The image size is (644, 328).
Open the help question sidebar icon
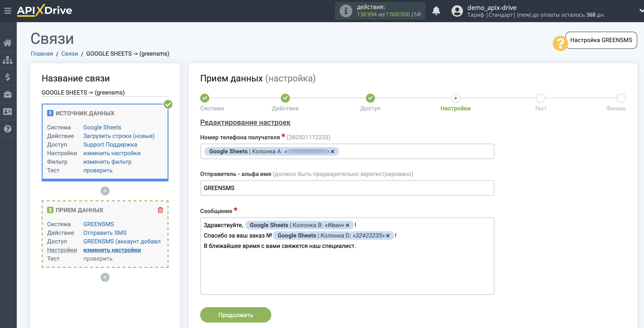[7, 129]
